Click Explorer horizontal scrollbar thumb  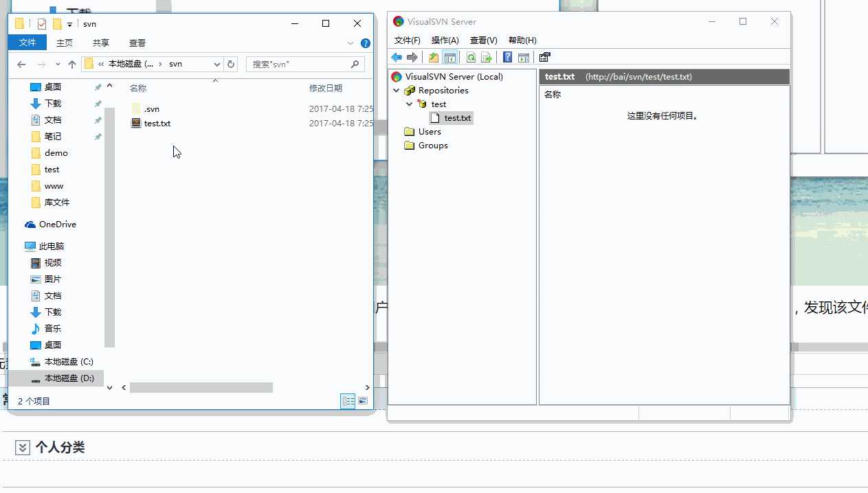[201, 388]
